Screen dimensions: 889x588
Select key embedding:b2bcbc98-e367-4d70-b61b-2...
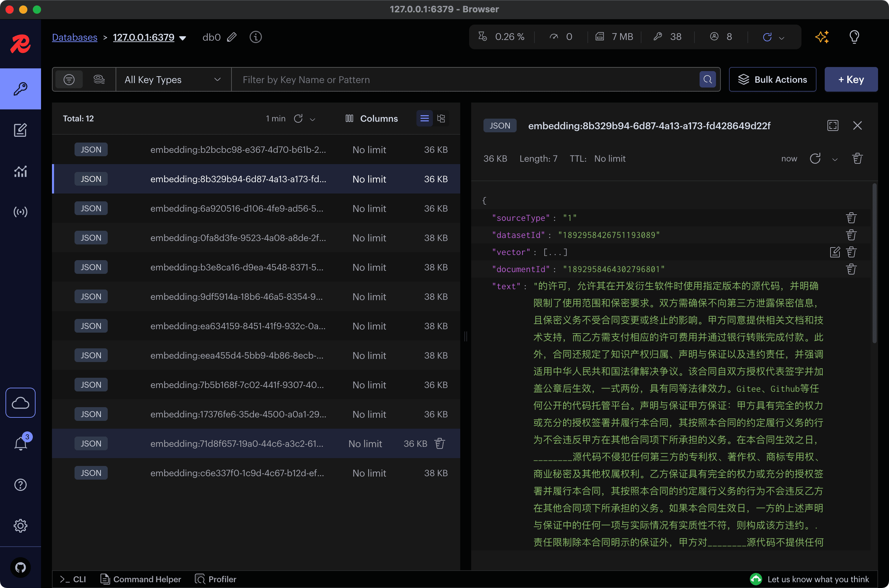256,150
